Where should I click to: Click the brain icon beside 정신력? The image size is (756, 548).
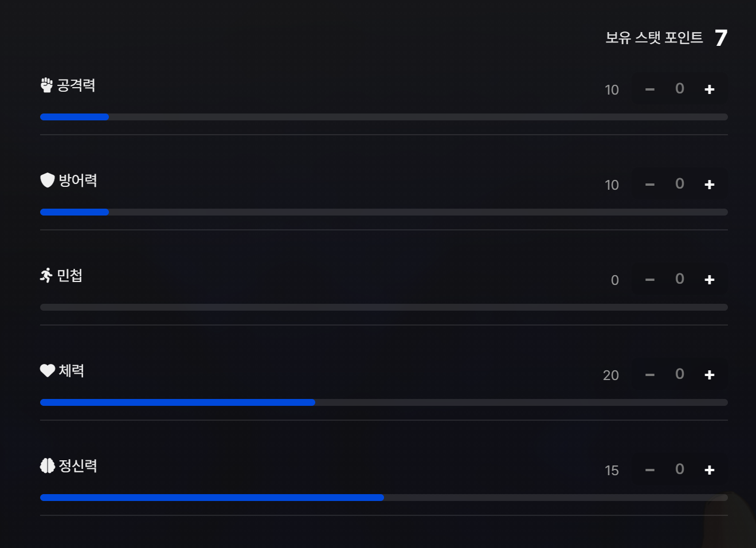47,466
